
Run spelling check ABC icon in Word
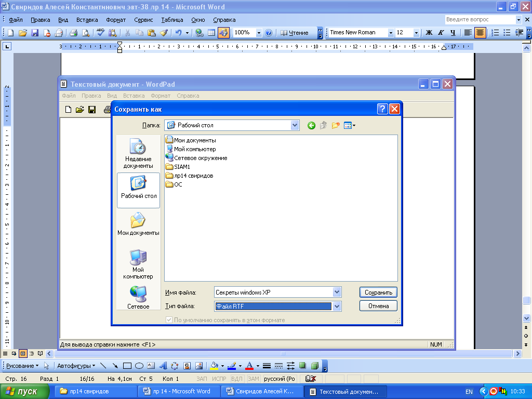click(x=100, y=33)
